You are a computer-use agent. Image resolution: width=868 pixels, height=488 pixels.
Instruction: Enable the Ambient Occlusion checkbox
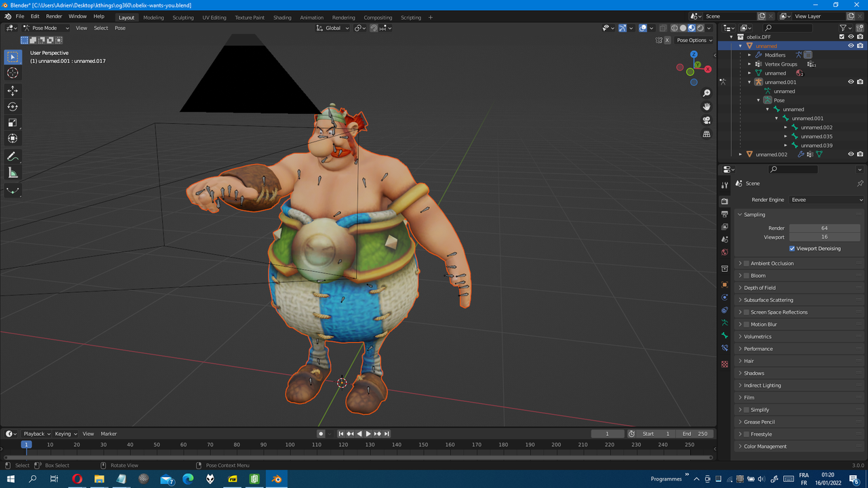coord(747,264)
